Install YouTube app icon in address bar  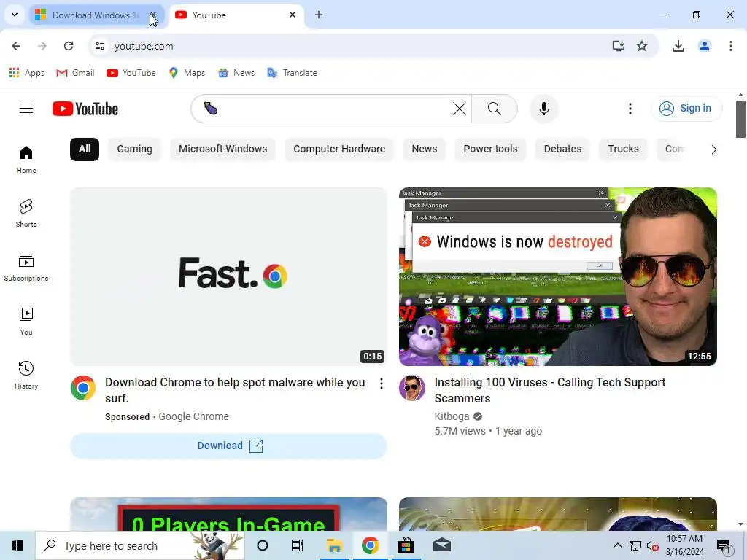(619, 46)
